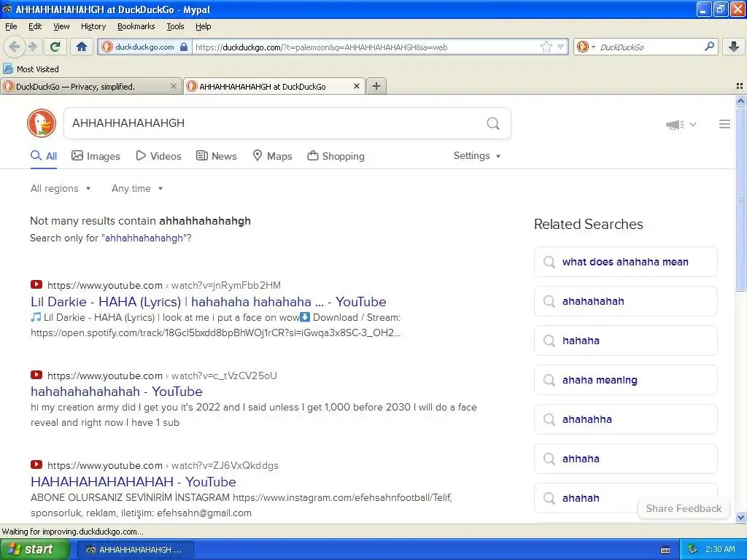Click the keyboard tray icon in taskbar
The width and height of the screenshot is (747, 560).
coord(665,550)
